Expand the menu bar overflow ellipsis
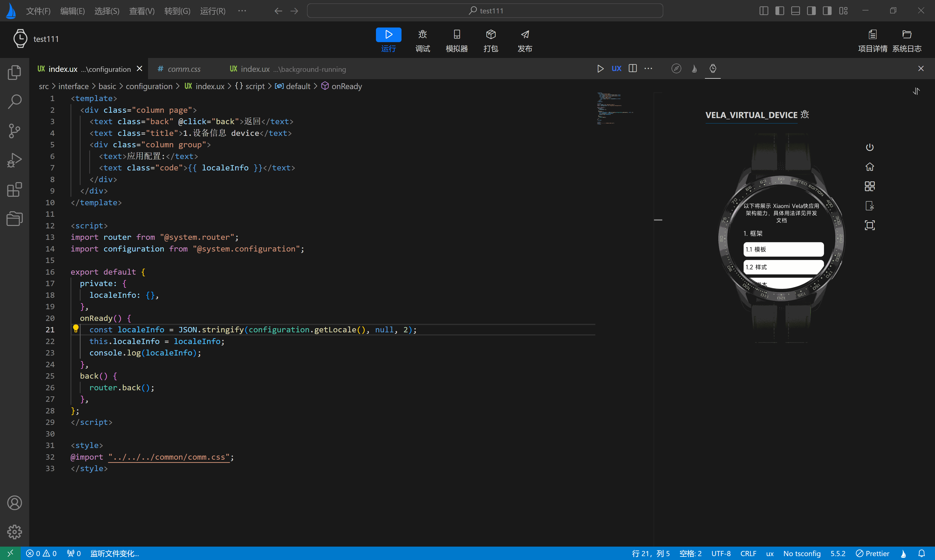 (242, 10)
